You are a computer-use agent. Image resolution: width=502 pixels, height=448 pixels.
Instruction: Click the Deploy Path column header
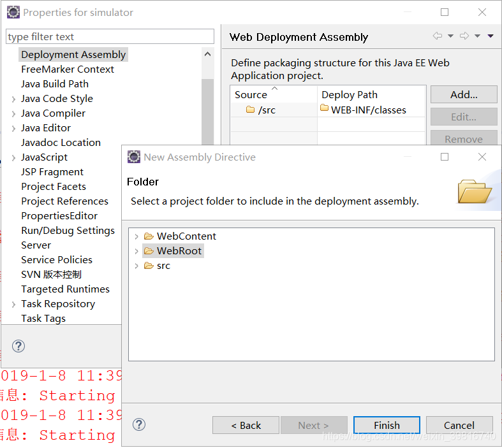pos(371,94)
